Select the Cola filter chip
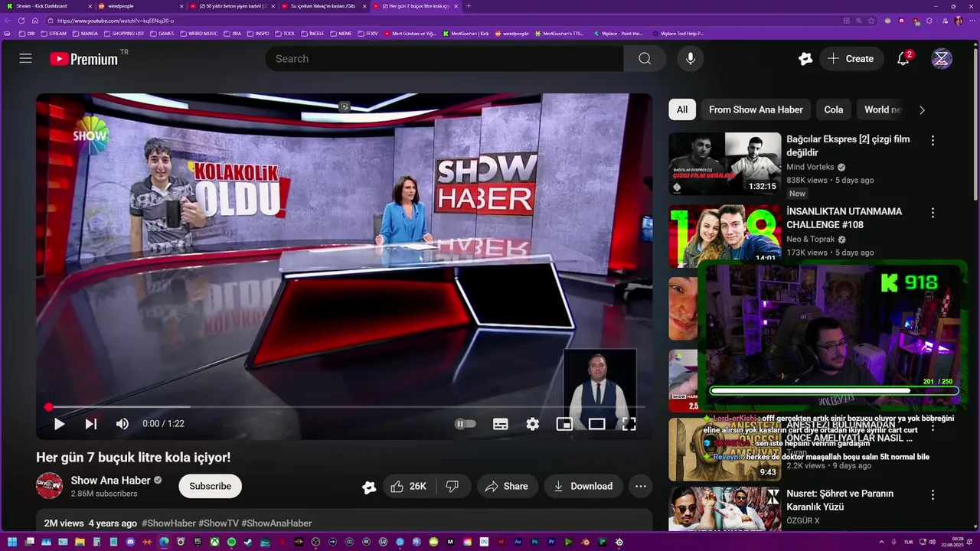Screen dimensions: 980x551 [834, 109]
